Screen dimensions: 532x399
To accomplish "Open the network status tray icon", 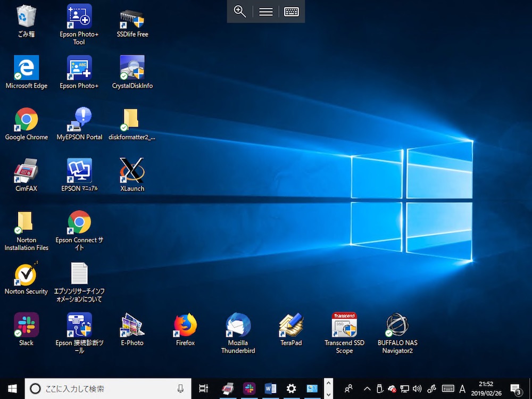I will pyautogui.click(x=404, y=388).
